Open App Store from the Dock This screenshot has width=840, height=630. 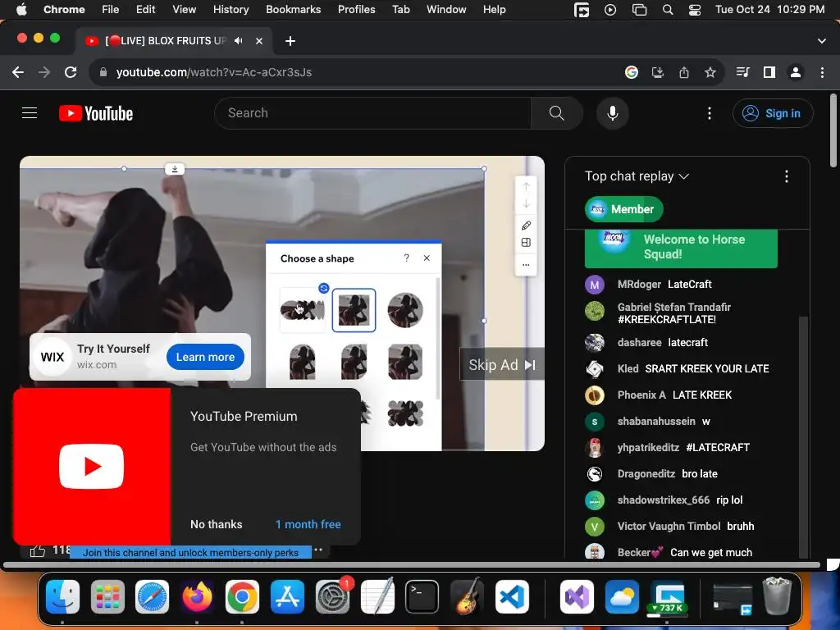coord(287,596)
